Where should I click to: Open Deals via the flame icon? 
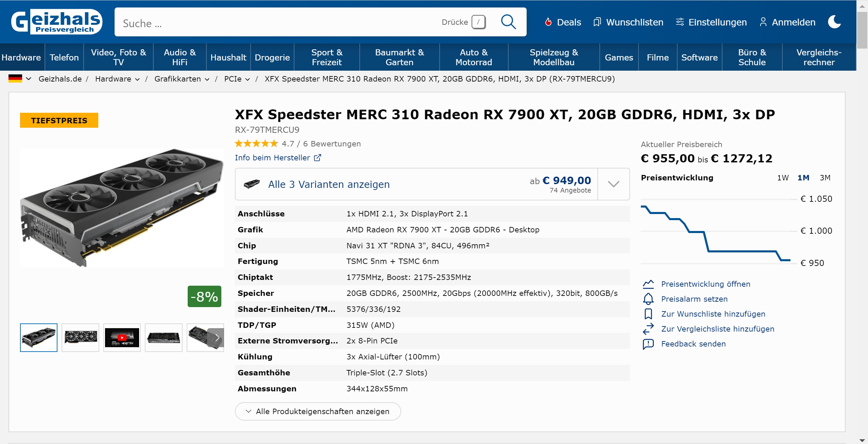(548, 22)
